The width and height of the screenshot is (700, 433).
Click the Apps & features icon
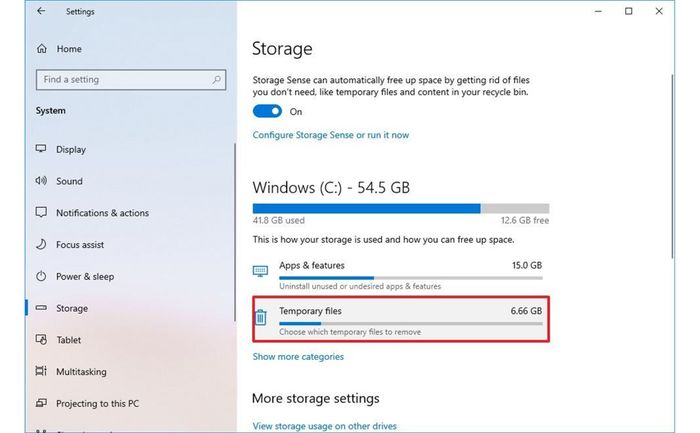click(260, 271)
